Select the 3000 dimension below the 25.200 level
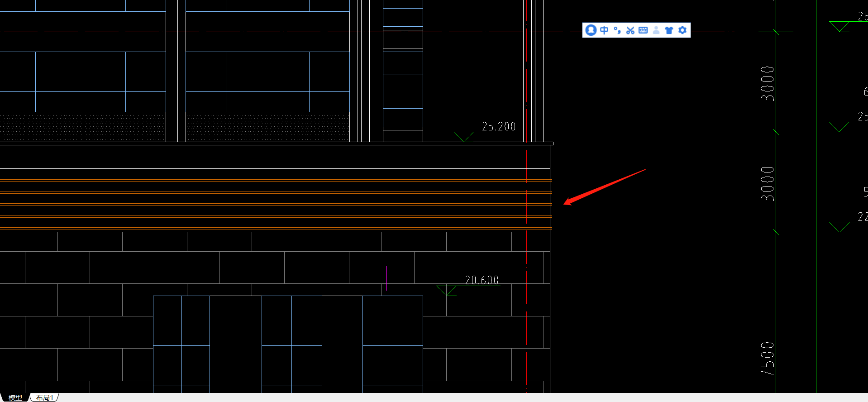 (x=767, y=184)
